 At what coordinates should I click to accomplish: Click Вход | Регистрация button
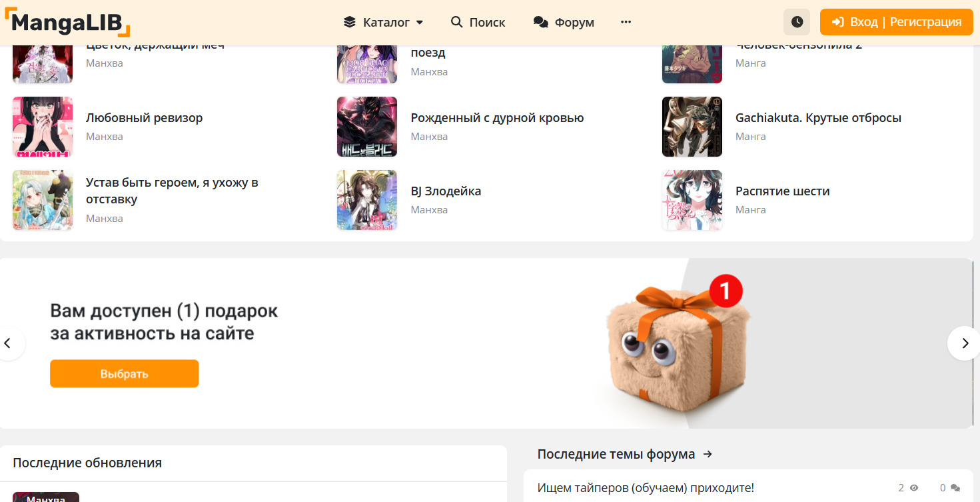(x=897, y=22)
